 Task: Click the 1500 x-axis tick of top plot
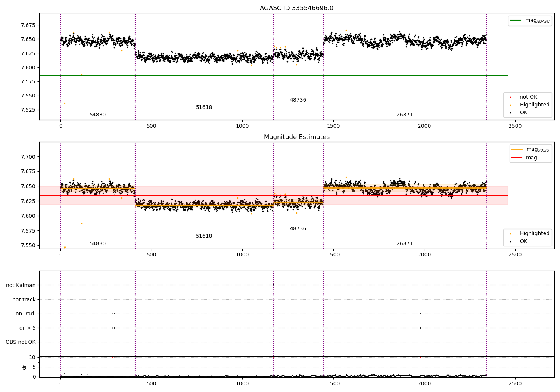coord(333,126)
